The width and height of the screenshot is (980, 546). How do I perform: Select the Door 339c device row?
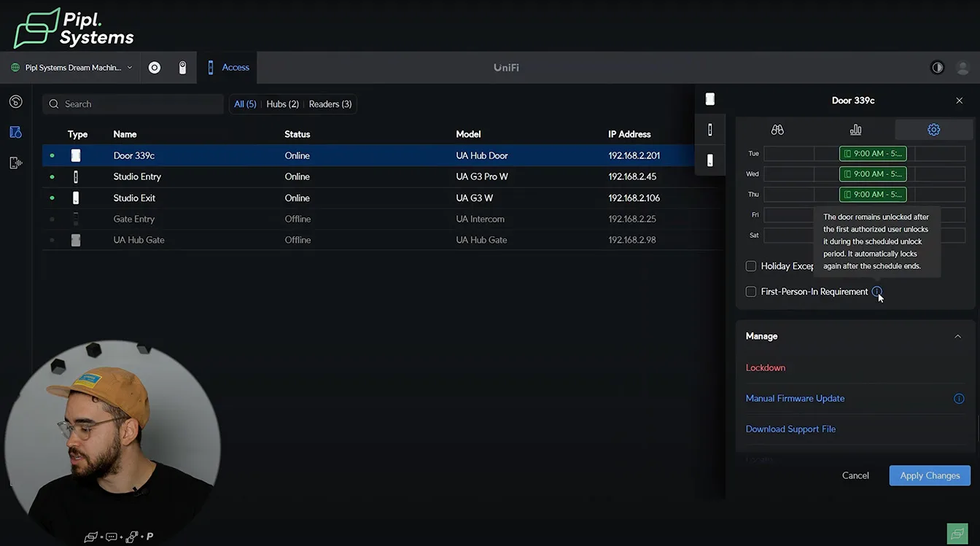click(x=368, y=155)
